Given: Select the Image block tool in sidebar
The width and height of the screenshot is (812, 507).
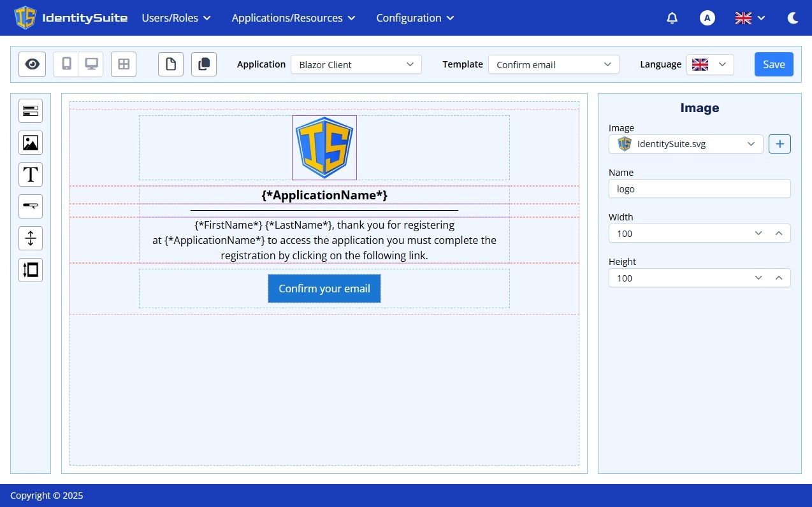Looking at the screenshot, I should click(x=30, y=143).
